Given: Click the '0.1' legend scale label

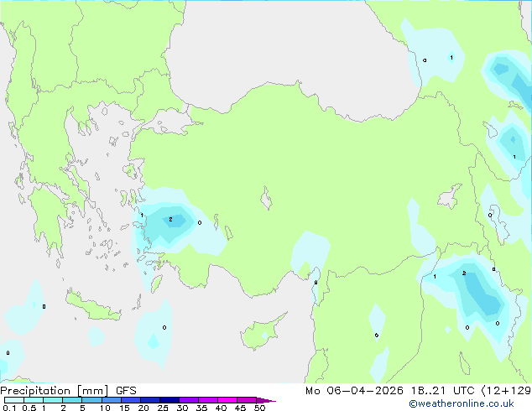Looking at the screenshot, I should [x=9, y=408].
